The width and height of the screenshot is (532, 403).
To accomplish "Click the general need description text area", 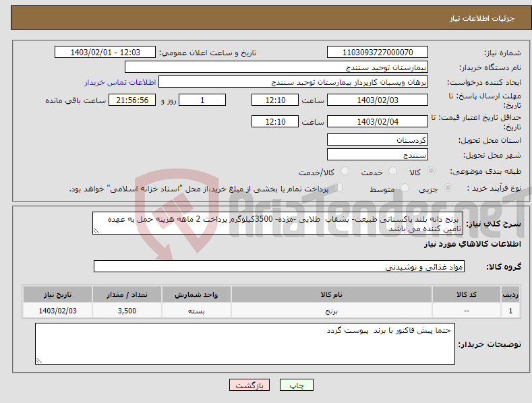I will (278, 223).
